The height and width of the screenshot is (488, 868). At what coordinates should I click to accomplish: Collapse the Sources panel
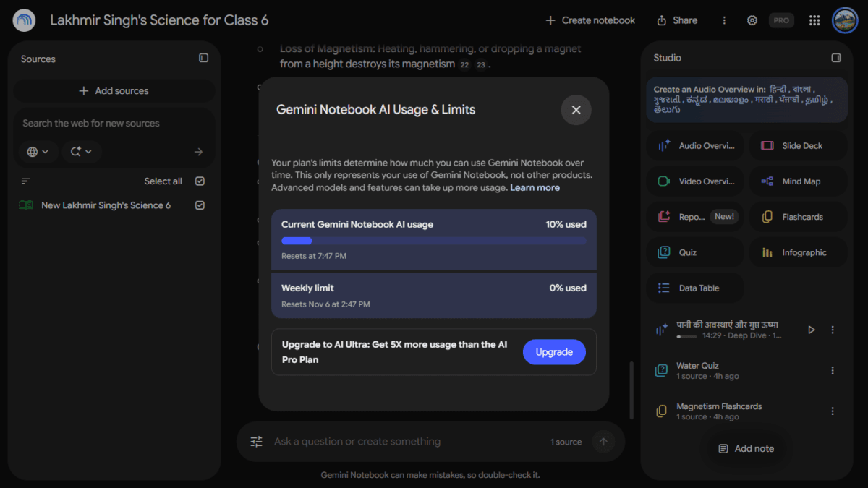point(203,58)
